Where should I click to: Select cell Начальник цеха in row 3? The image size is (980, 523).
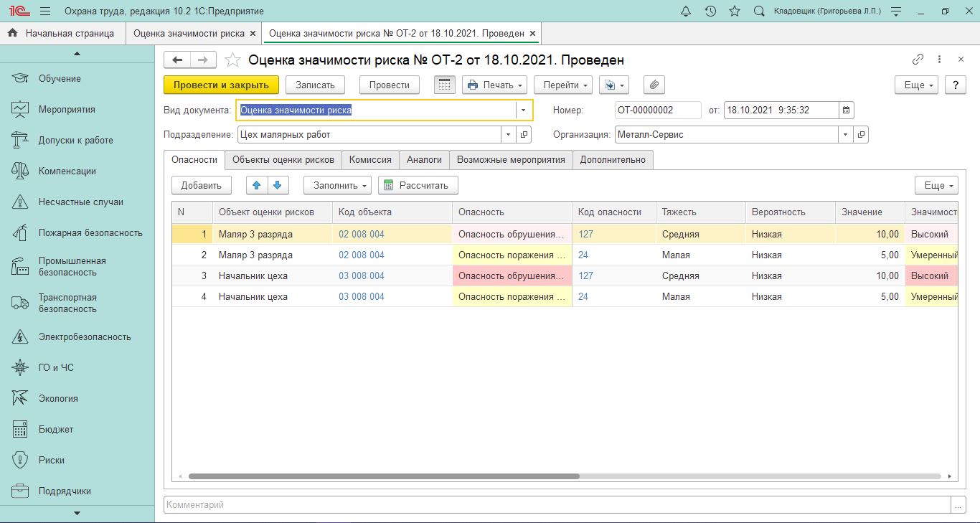click(x=273, y=275)
